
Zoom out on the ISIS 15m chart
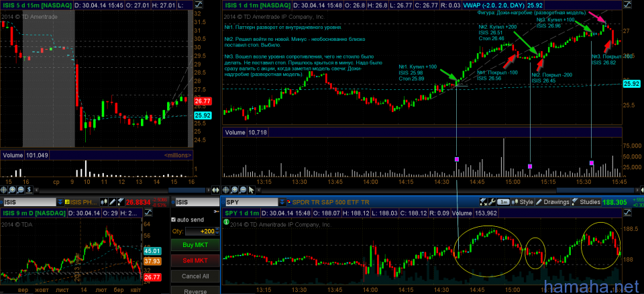tap(21, 189)
